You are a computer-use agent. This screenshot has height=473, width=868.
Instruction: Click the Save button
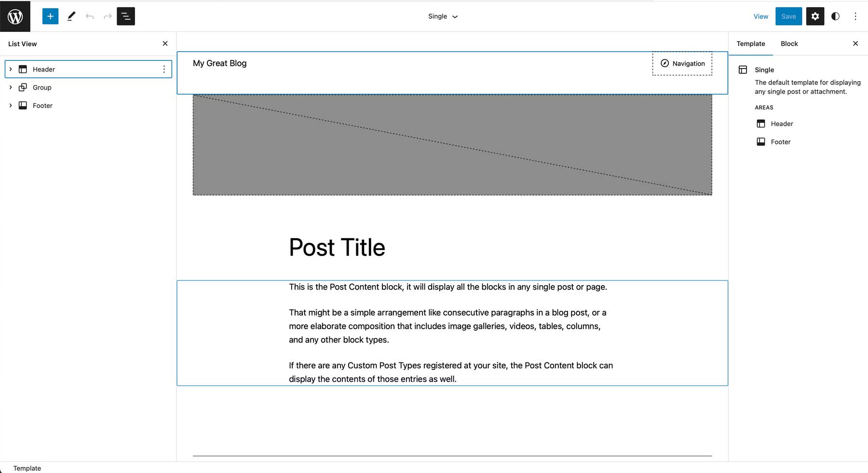click(788, 16)
